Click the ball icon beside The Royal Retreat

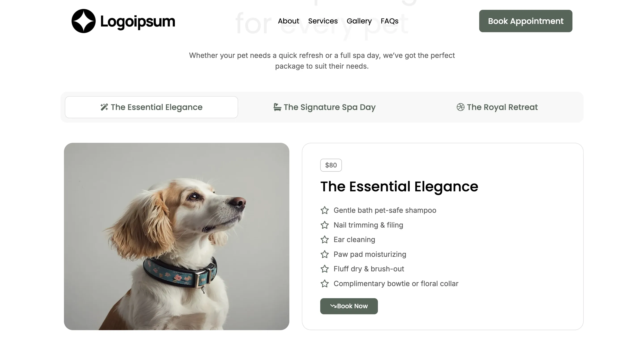pos(460,107)
